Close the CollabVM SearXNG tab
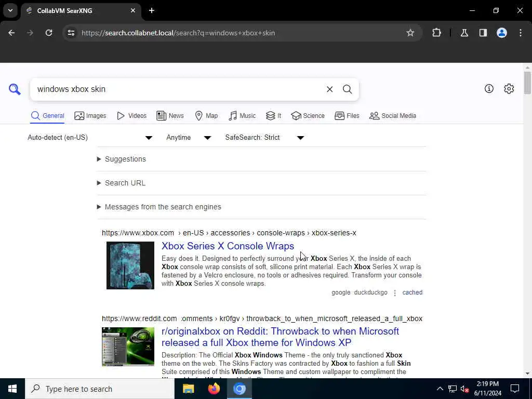The image size is (532, 399). tap(133, 10)
